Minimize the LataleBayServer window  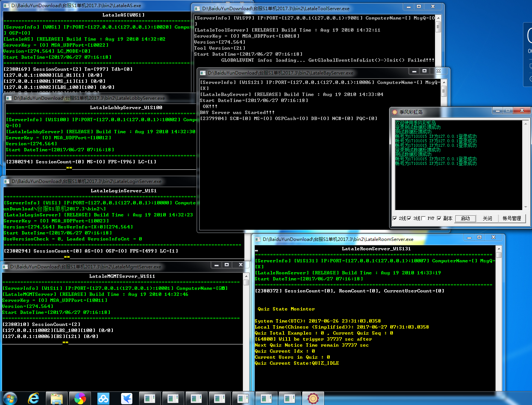[x=414, y=71]
